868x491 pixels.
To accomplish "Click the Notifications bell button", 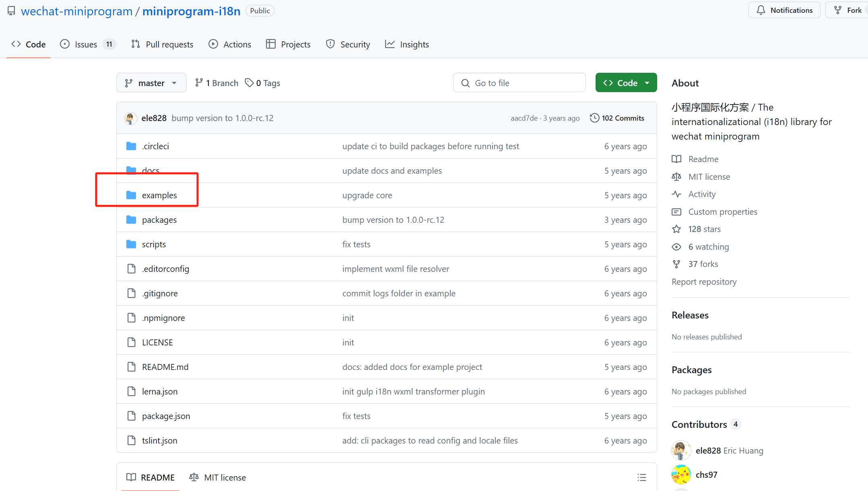I will pos(784,10).
